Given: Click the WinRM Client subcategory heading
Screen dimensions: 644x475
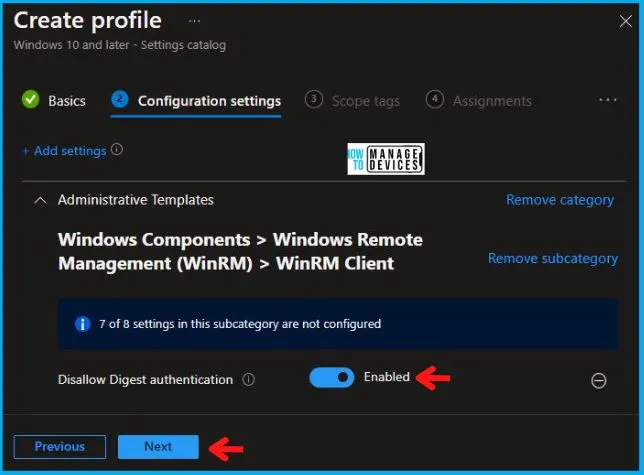Looking at the screenshot, I should point(240,252).
